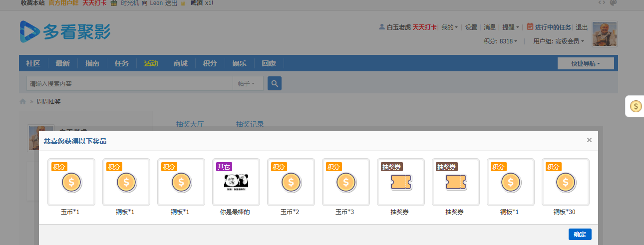644x245 pixels.
Task: Close the prize dialog with X
Action: [589, 140]
